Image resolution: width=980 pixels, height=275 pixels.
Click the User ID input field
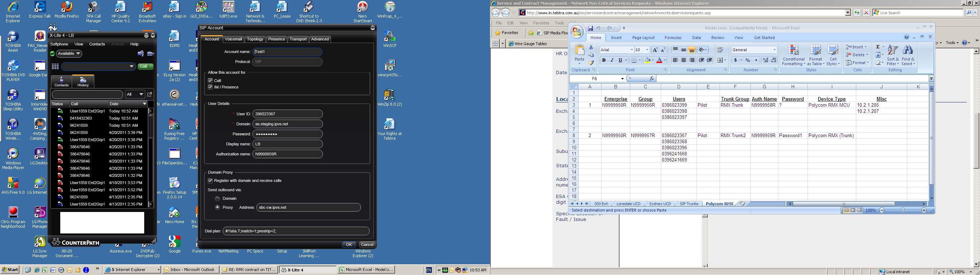(288, 114)
